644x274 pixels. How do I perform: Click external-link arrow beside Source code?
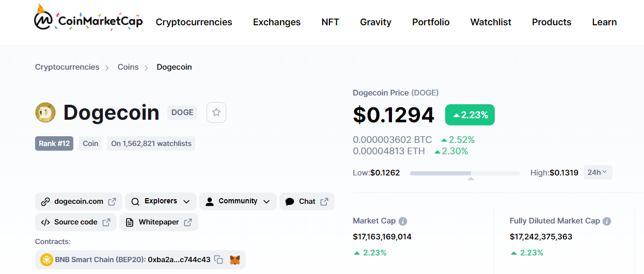[106, 222]
